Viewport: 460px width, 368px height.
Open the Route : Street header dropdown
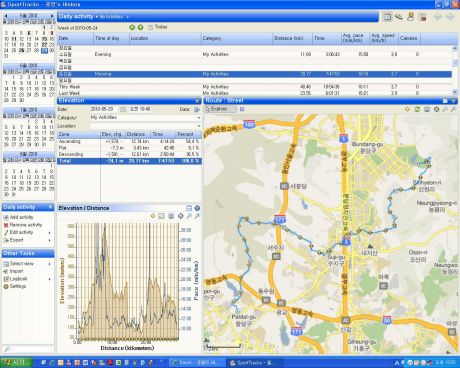click(454, 100)
